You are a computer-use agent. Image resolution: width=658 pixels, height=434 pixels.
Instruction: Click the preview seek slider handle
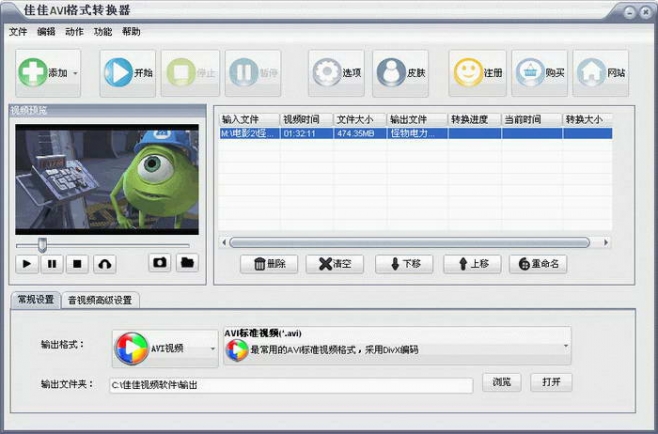[42, 244]
